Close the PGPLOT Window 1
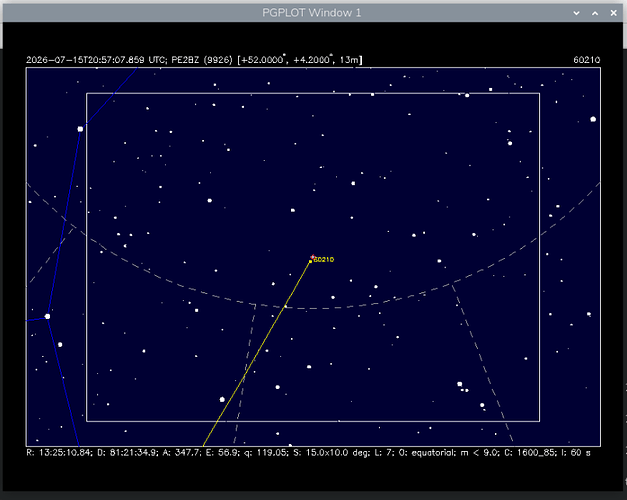Viewport: 627px width, 500px height. [x=613, y=13]
